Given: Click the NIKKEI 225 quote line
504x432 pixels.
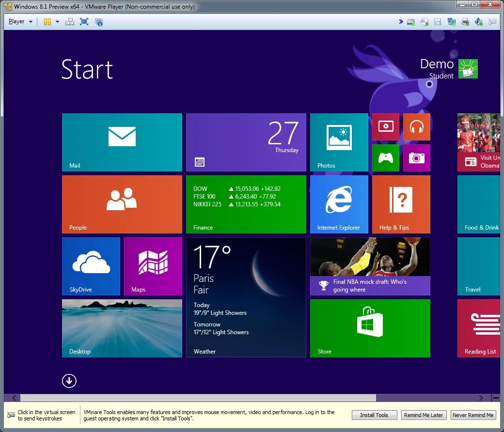Looking at the screenshot, I should [237, 204].
